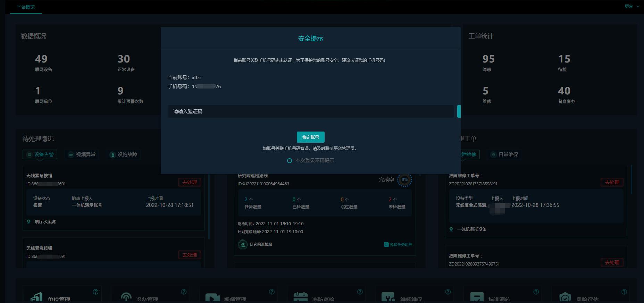
Task: Click the 95 隐患 statistic
Action: pyautogui.click(x=488, y=62)
